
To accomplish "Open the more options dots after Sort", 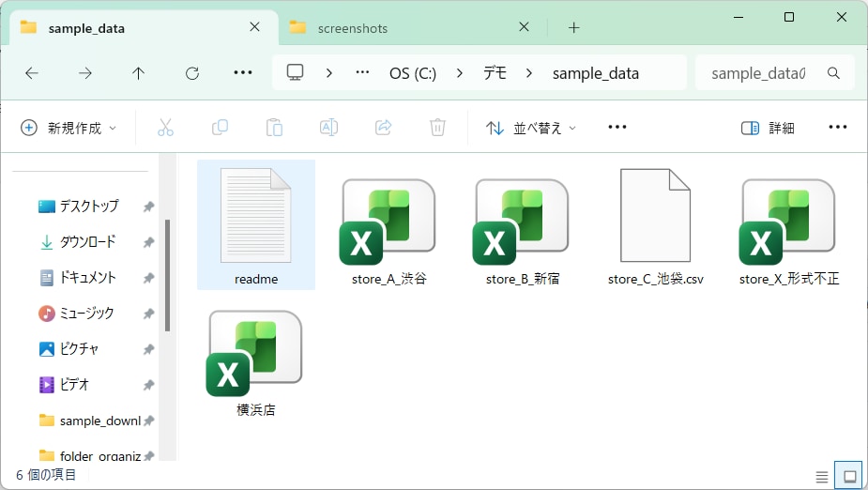I will 617,127.
